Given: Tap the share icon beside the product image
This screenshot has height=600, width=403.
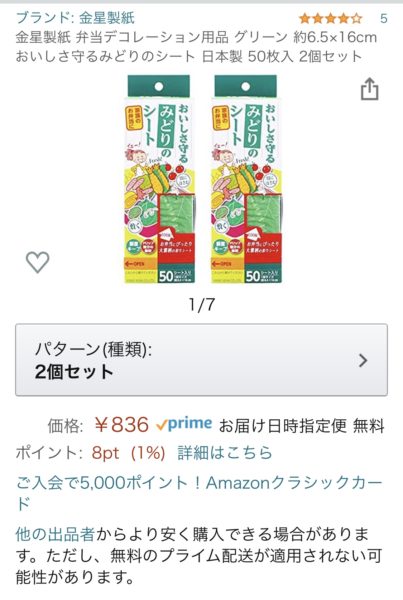Looking at the screenshot, I should [370, 89].
